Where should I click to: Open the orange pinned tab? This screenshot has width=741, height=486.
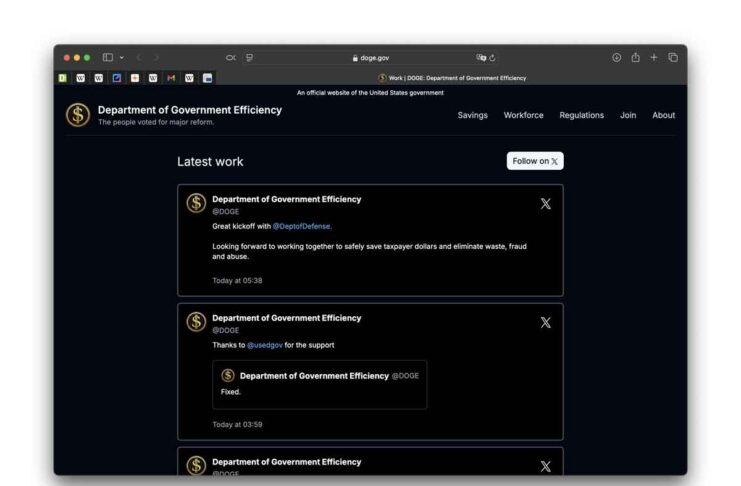coord(135,78)
